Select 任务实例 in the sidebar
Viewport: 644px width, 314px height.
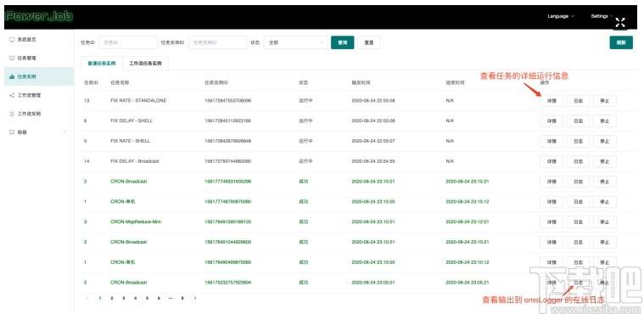click(39, 76)
